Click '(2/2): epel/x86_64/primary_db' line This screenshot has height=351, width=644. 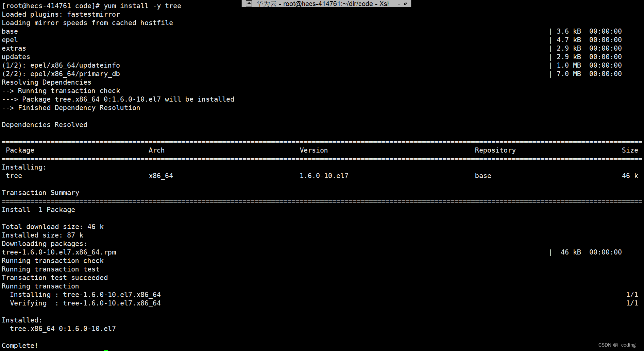(x=61, y=74)
